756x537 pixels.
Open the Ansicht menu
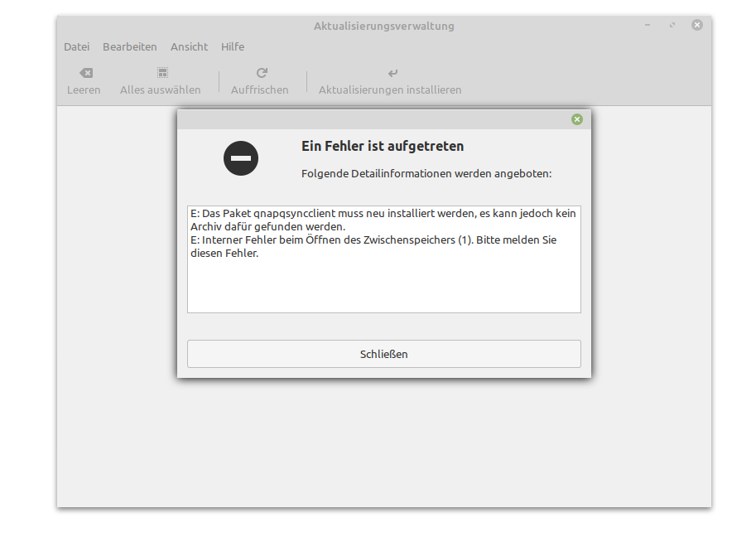(189, 47)
